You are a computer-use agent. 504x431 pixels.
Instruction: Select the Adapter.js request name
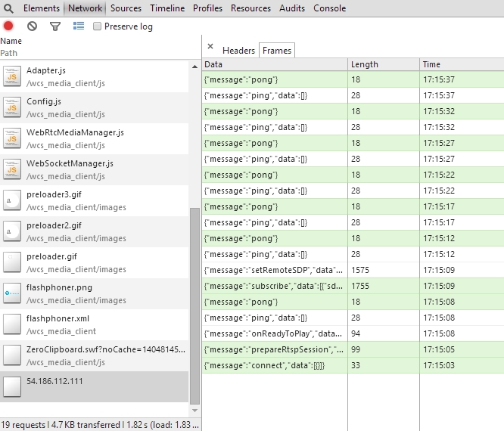tap(46, 70)
